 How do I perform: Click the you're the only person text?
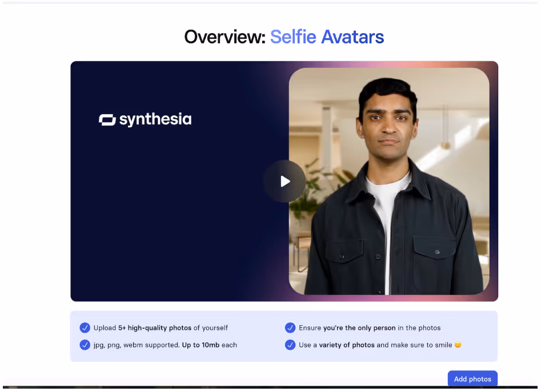click(x=359, y=328)
